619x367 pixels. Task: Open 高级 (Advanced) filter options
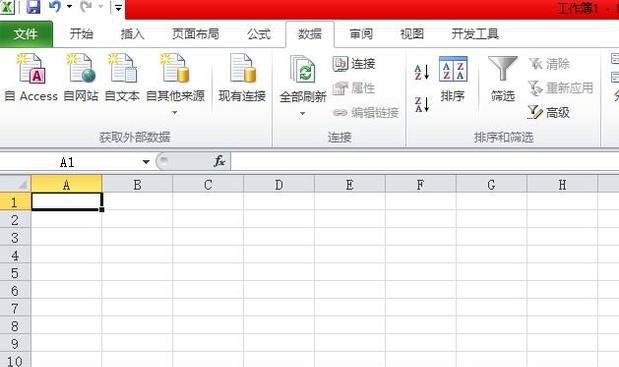click(x=549, y=113)
